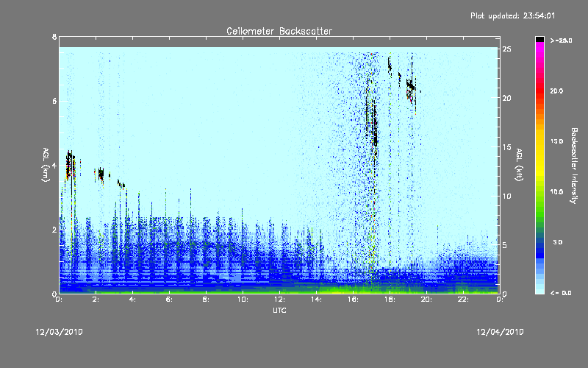Screen dimensions: 588x368
Task: Click the "16:" UTC hour tick label
Action: [x=353, y=300]
